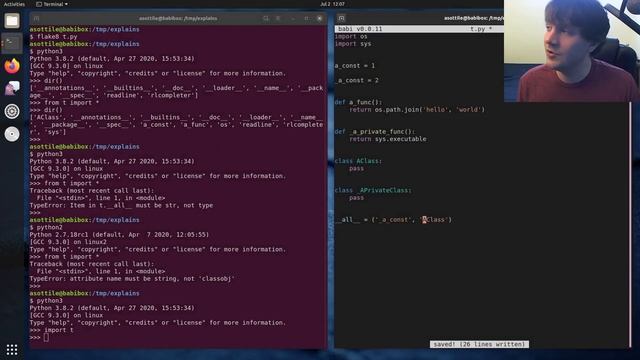Click the terminal prompt cursor at bottom
Viewport: 640px width, 360px height.
click(x=46, y=337)
